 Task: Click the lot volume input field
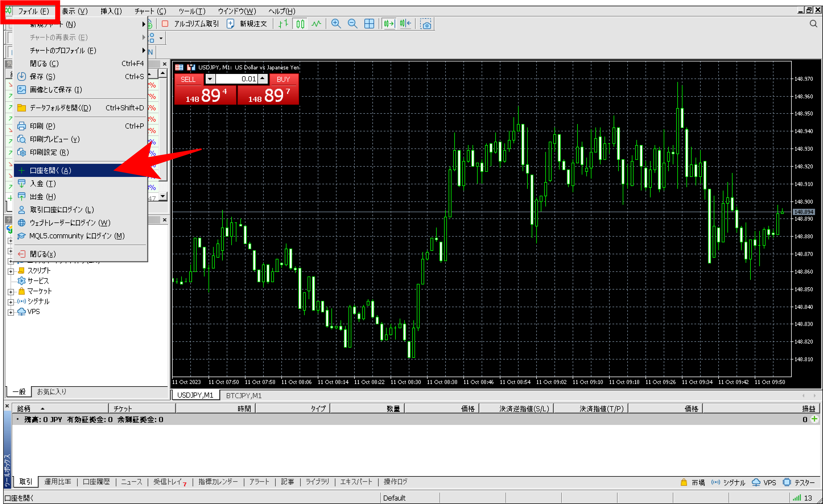237,79
